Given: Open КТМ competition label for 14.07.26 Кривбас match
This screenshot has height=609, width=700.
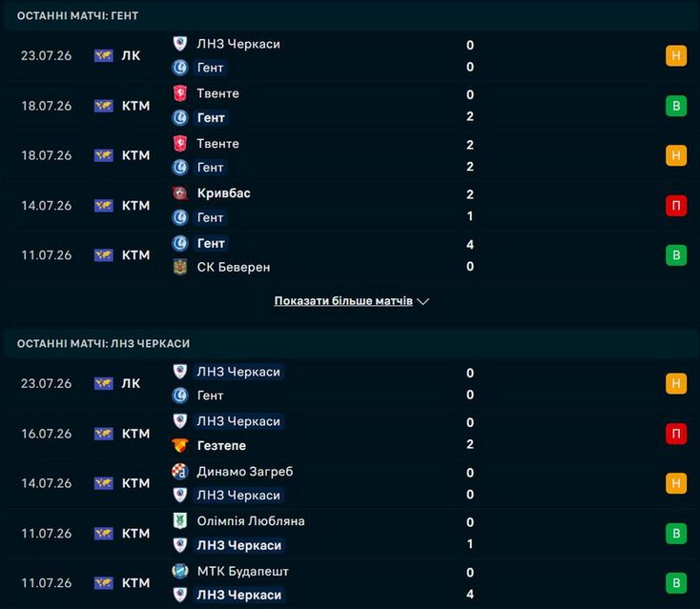Looking at the screenshot, I should coord(135,206).
